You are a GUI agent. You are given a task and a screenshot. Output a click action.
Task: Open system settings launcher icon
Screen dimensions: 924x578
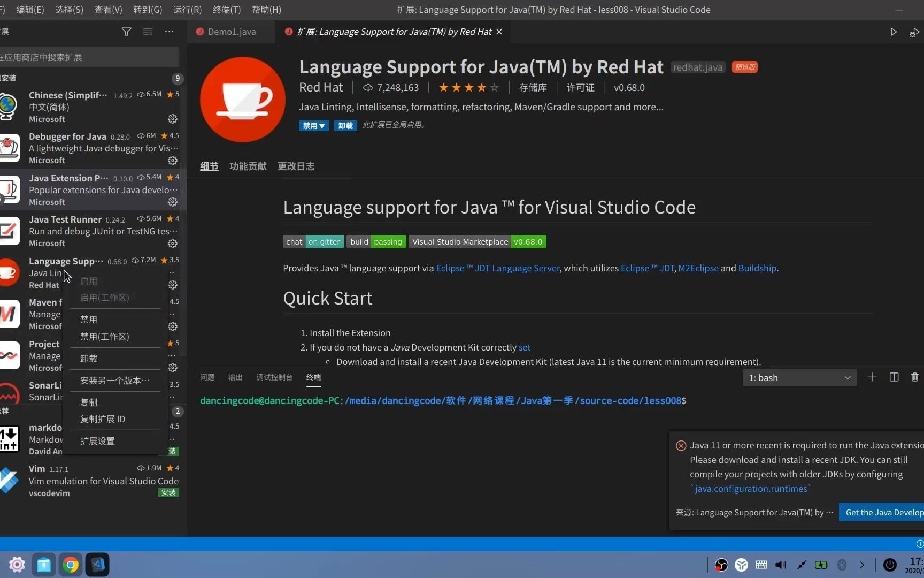pos(17,565)
